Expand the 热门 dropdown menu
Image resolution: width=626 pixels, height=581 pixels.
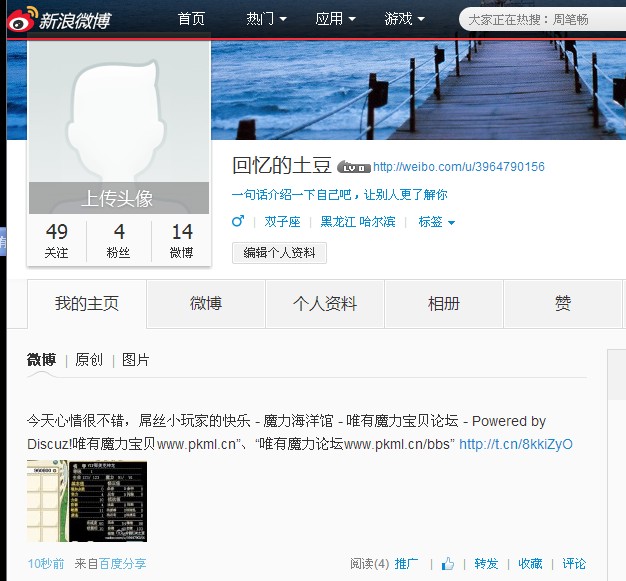[266, 19]
